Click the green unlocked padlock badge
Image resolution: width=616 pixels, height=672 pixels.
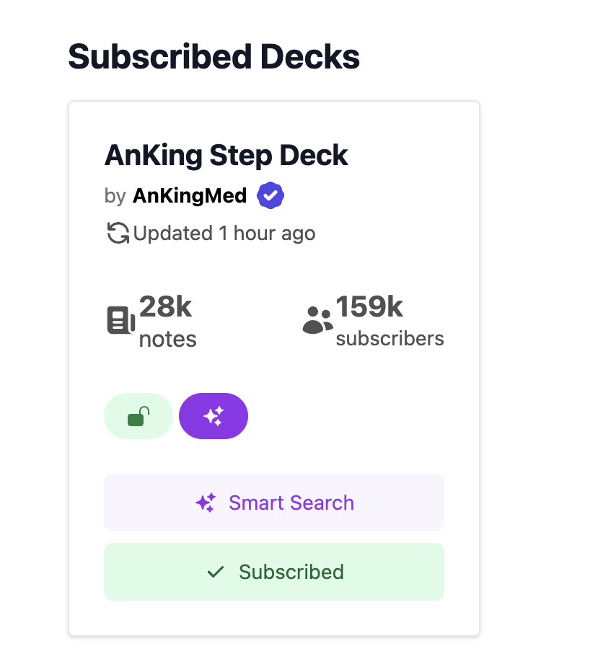click(x=138, y=416)
